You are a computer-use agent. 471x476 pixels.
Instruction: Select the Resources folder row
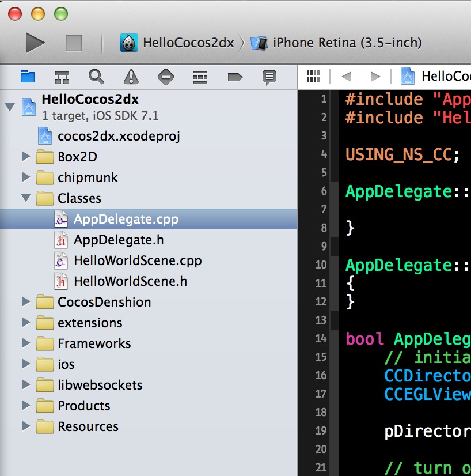[149, 426]
